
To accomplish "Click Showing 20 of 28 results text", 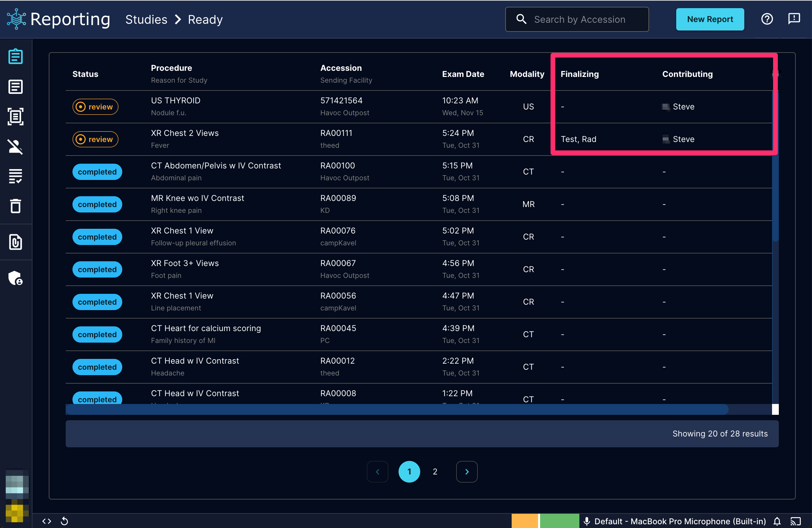I will click(x=720, y=434).
